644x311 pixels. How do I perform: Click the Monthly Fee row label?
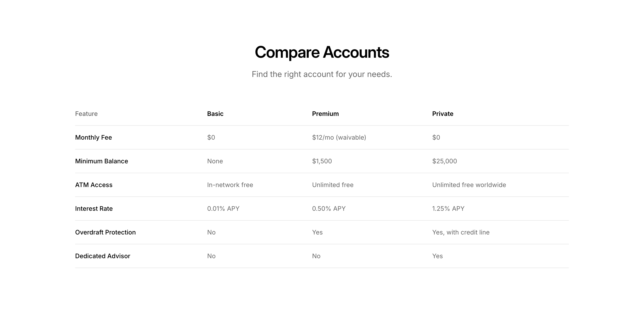(x=93, y=137)
